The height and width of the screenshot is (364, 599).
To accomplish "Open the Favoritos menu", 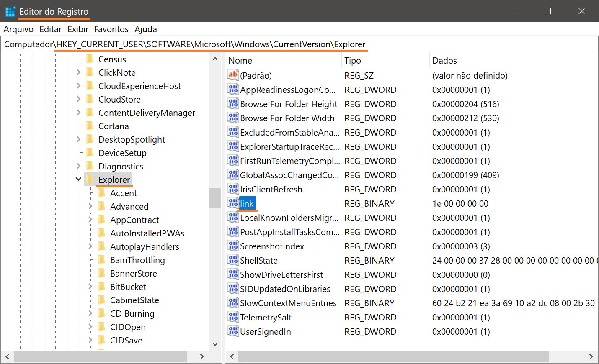I will 111,29.
